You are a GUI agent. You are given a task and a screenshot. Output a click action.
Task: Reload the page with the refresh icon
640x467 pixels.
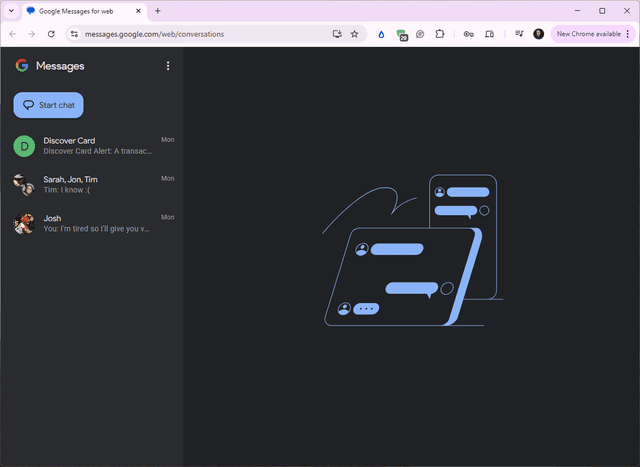51,33
